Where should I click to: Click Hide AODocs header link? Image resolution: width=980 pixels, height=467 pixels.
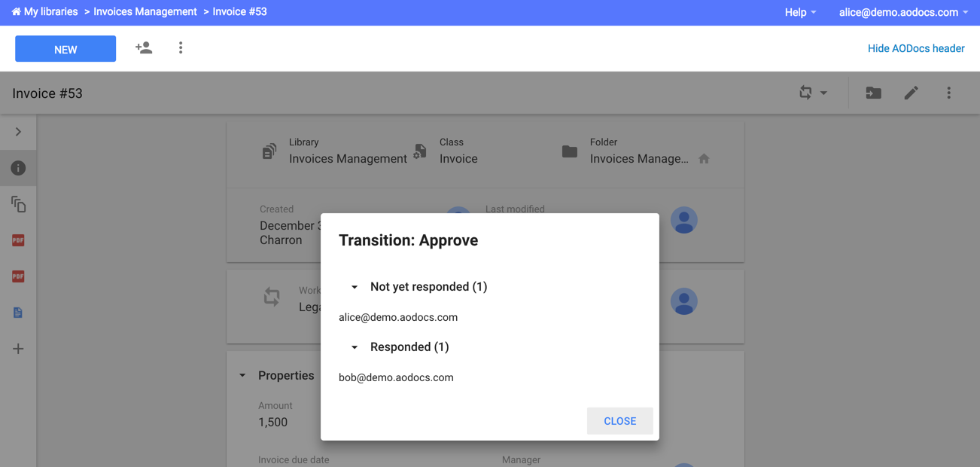coord(916,48)
